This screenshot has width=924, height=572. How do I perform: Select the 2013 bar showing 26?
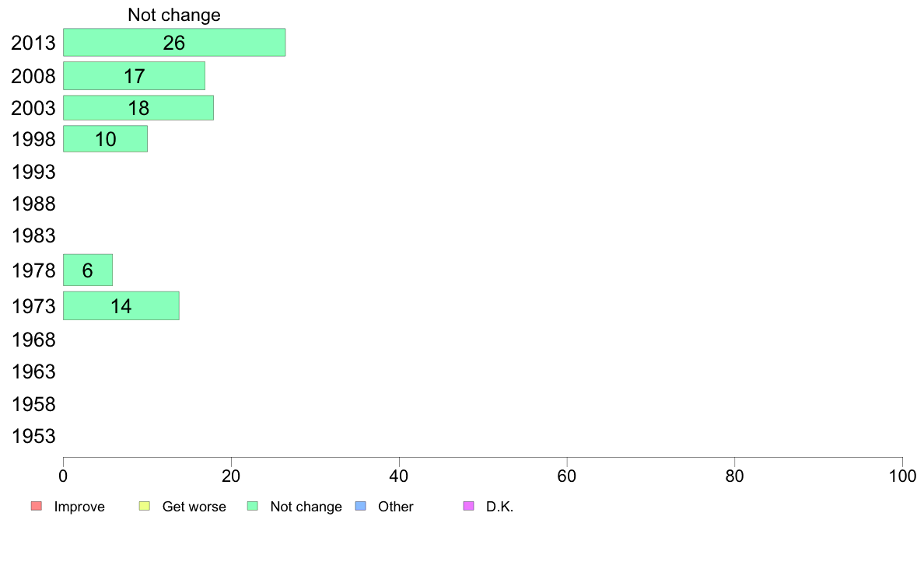[174, 43]
